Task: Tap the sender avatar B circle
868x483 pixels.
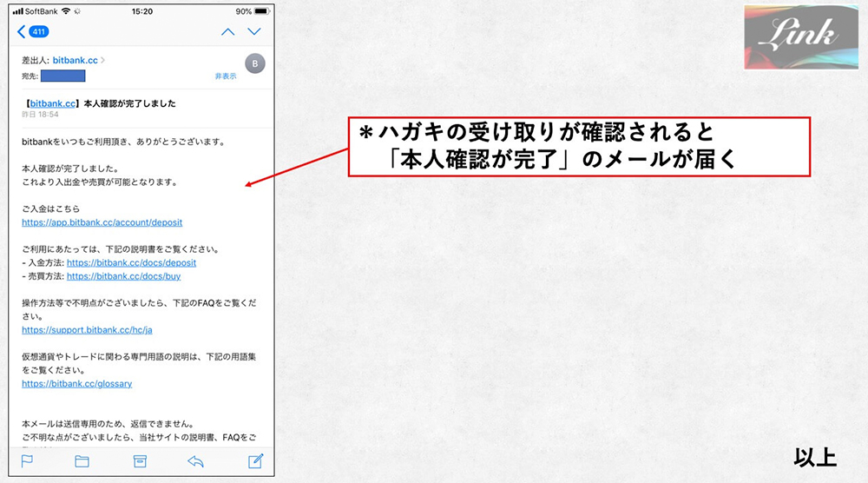Action: pyautogui.click(x=255, y=63)
